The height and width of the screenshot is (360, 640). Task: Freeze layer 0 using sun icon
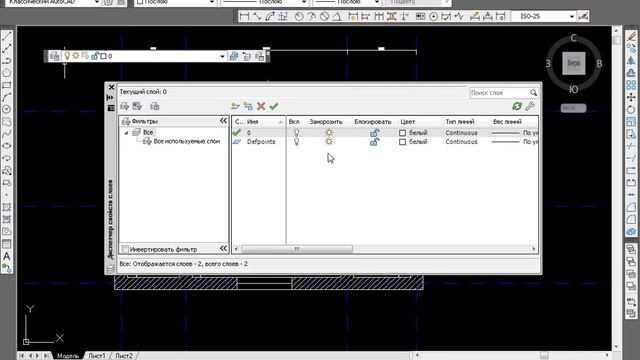[x=329, y=133]
